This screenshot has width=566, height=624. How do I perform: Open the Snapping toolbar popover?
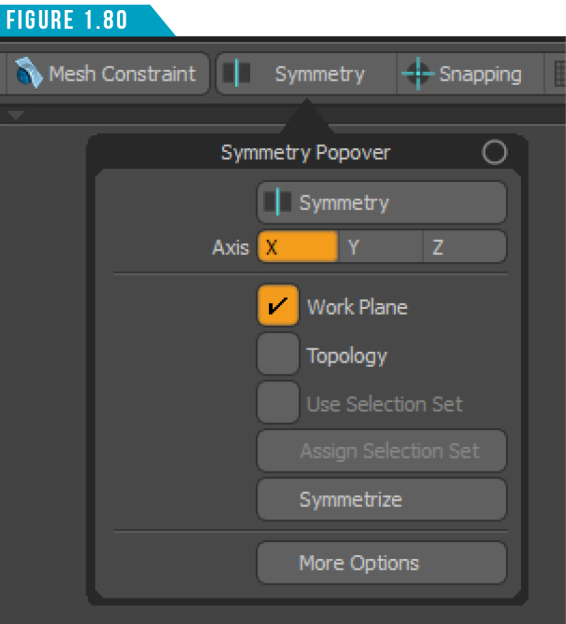[x=470, y=74]
